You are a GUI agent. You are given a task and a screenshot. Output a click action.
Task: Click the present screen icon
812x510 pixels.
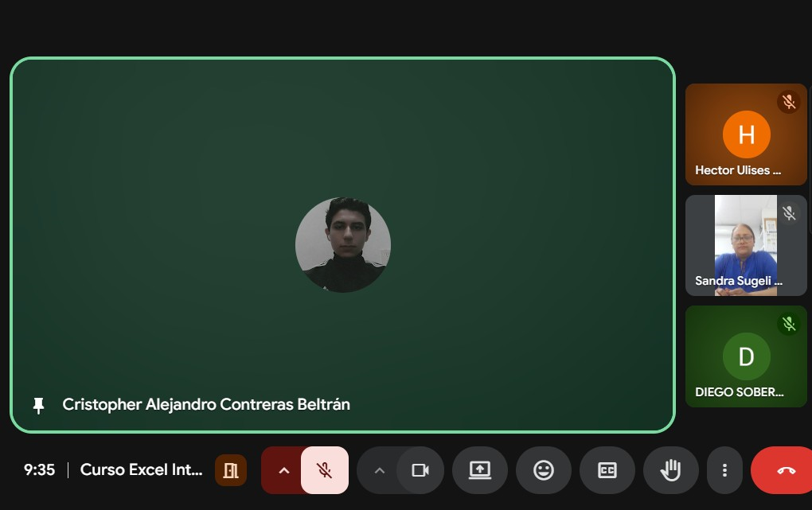click(x=479, y=470)
